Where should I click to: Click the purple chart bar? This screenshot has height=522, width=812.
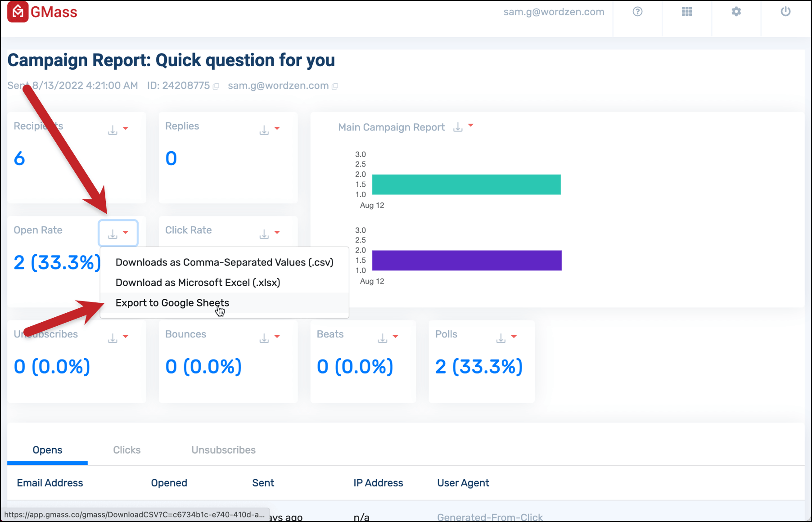pos(467,261)
